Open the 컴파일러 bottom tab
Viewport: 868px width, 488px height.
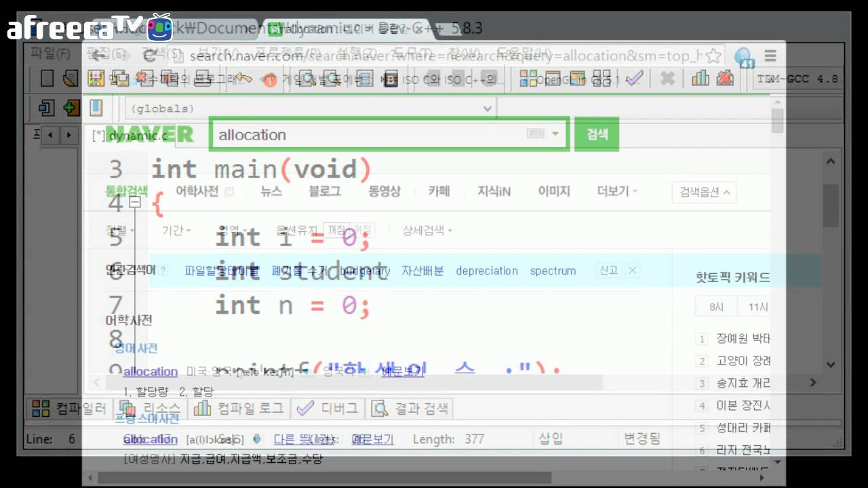click(70, 408)
